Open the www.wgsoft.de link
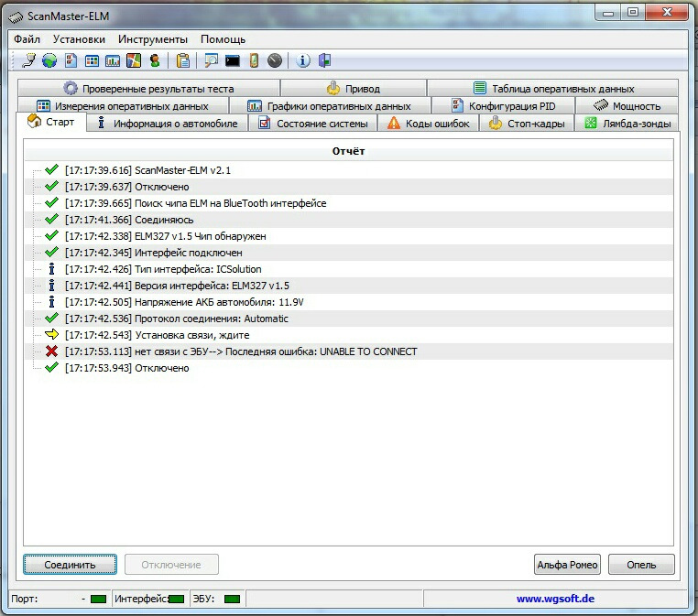This screenshot has height=616, width=698. pos(556,600)
